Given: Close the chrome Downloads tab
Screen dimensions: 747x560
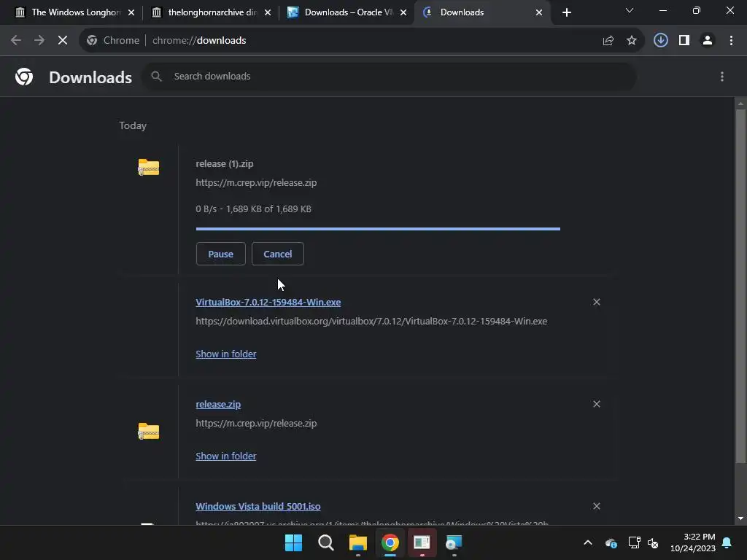Looking at the screenshot, I should point(539,12).
